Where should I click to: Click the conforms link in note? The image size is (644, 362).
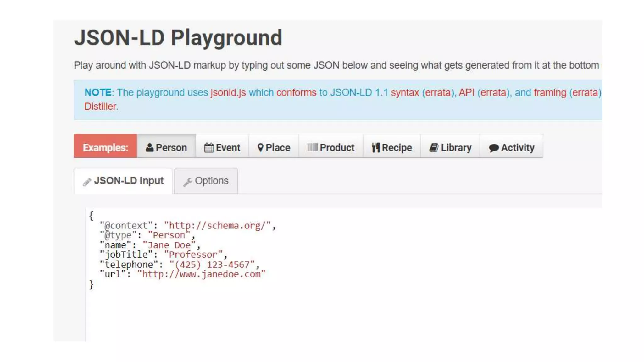tap(296, 92)
